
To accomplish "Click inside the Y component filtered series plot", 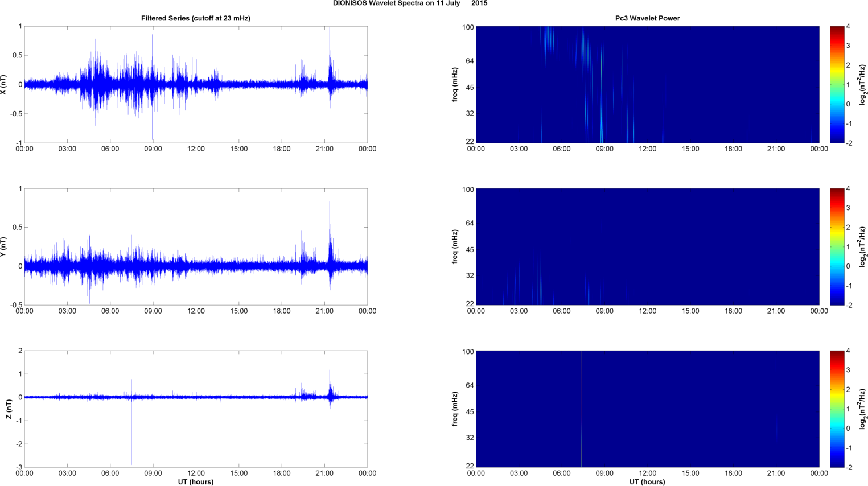I will (196, 246).
